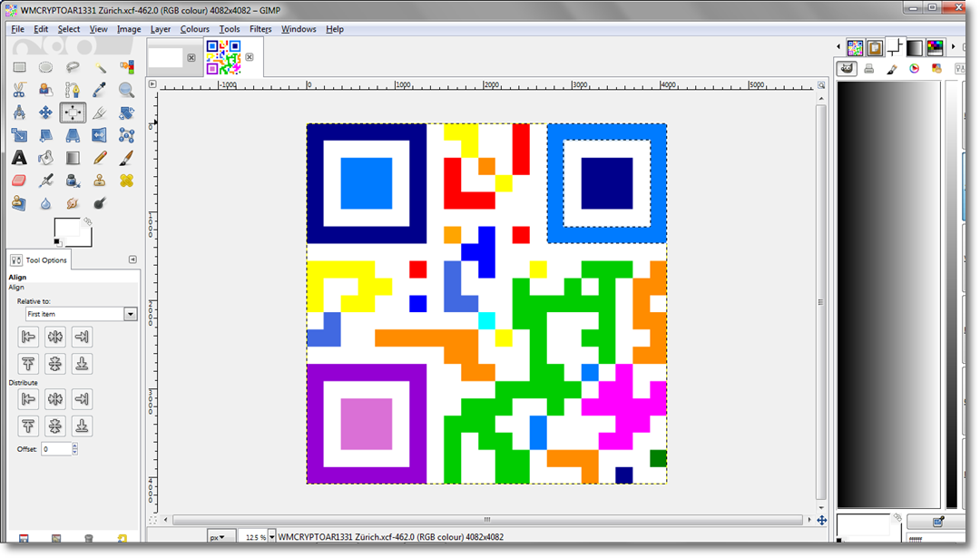Click the toolbox foreground/background colour swatch
Image resolution: width=980 pixels, height=558 pixels.
pyautogui.click(x=73, y=232)
